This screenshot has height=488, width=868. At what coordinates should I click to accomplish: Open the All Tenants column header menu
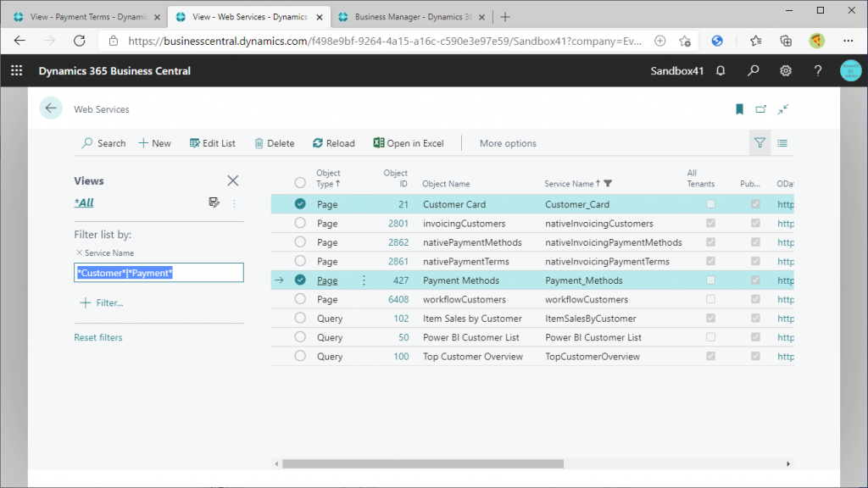click(x=701, y=178)
